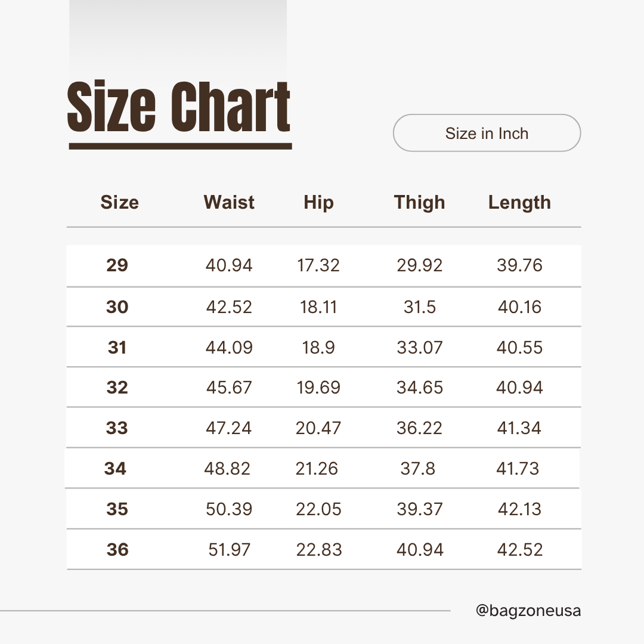
Task: Click length value 42.13
Action: pos(519,509)
